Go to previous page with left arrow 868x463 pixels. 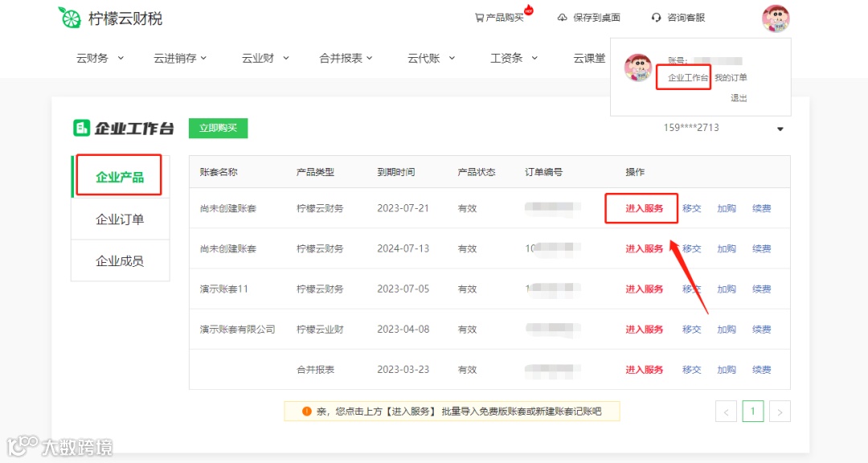pos(726,412)
